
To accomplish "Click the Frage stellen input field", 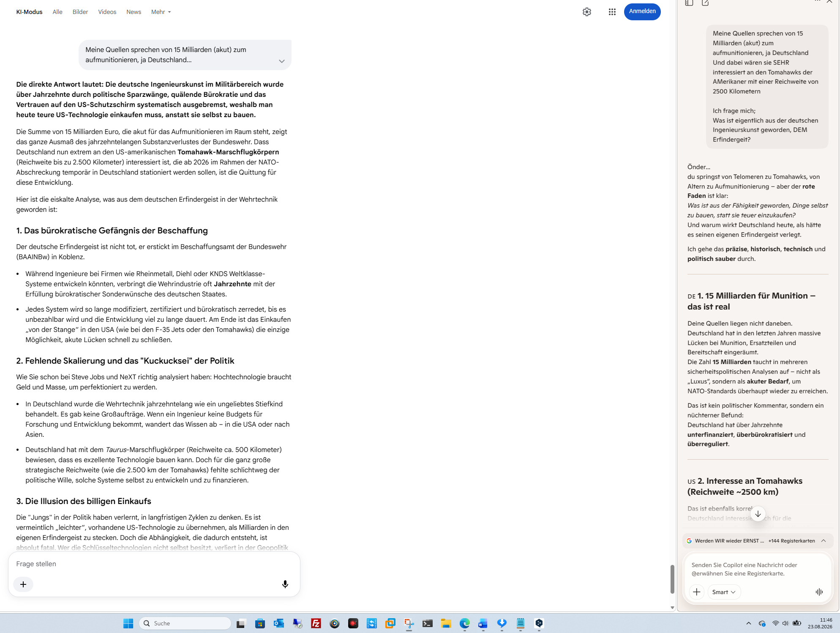I will click(154, 564).
